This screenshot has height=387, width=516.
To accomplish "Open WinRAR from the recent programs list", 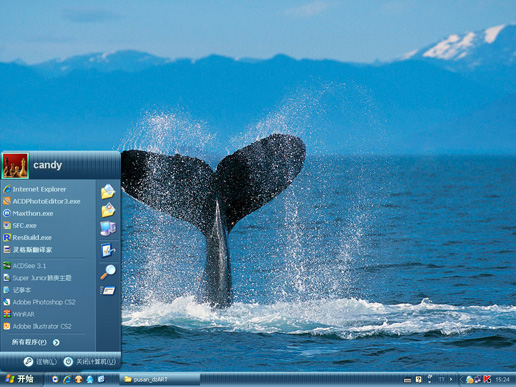I will [19, 314].
